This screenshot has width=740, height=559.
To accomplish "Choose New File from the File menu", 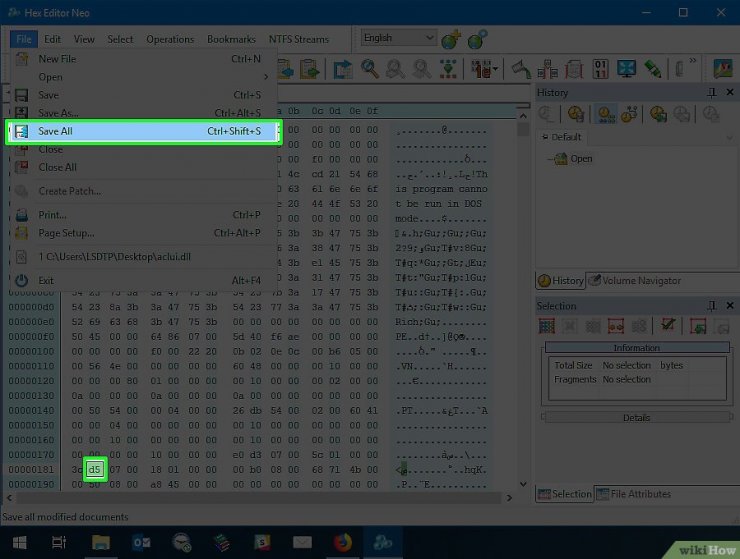I will [143, 59].
